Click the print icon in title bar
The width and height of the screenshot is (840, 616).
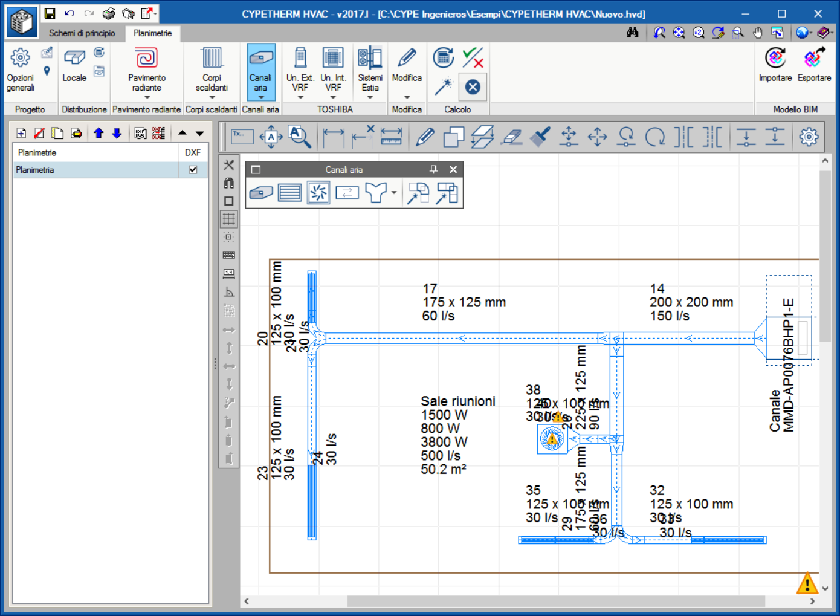point(109,13)
